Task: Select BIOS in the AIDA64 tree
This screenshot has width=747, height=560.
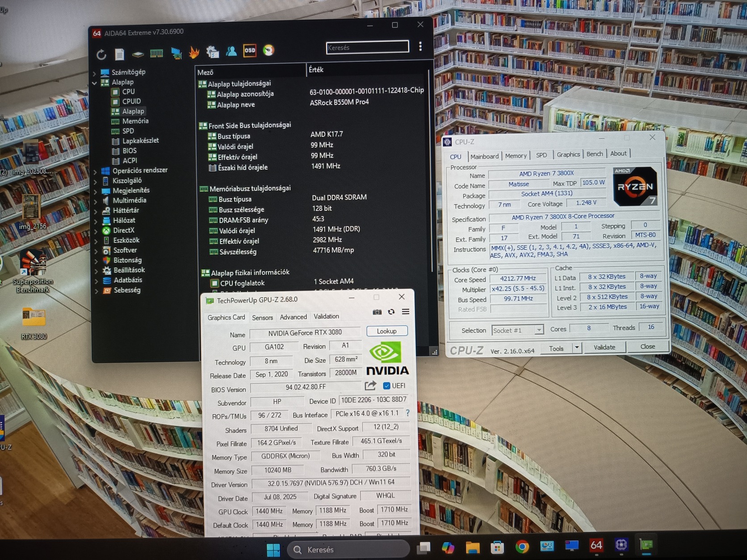Action: [130, 151]
